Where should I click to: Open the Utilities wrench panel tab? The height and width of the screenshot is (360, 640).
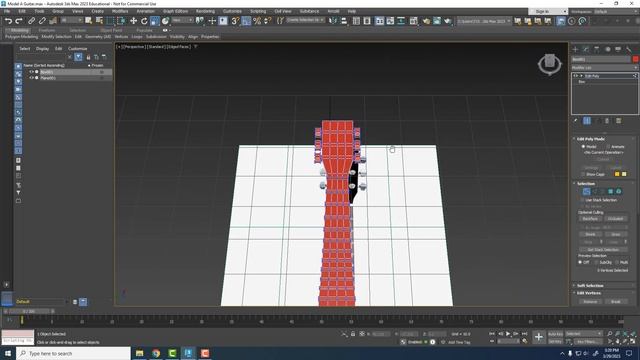click(x=629, y=49)
